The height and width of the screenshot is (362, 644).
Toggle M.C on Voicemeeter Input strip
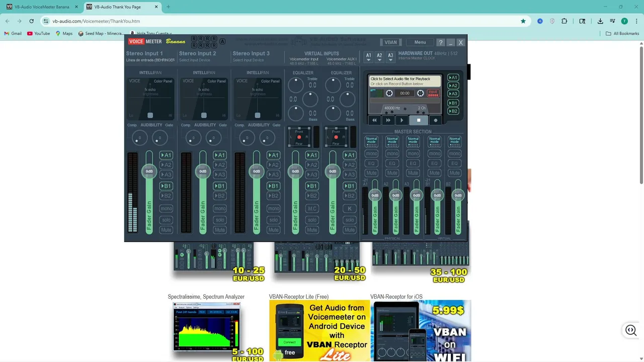tap(312, 209)
